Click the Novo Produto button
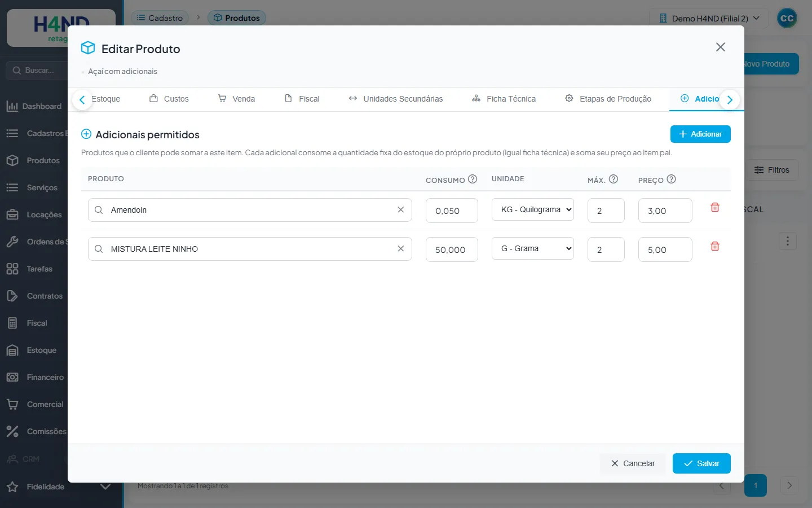This screenshot has height=508, width=812. click(x=771, y=64)
